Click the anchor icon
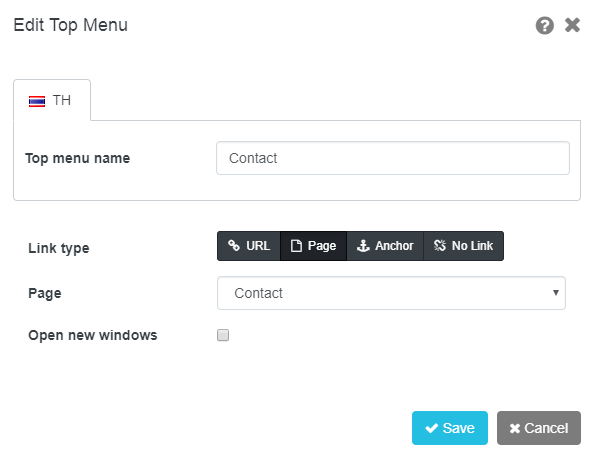 click(x=363, y=246)
